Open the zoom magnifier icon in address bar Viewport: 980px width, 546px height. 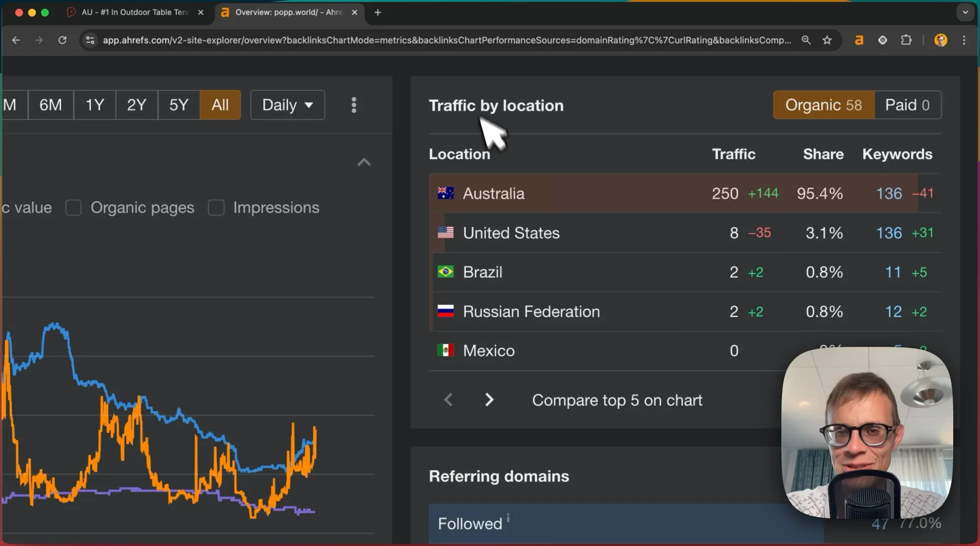click(806, 40)
